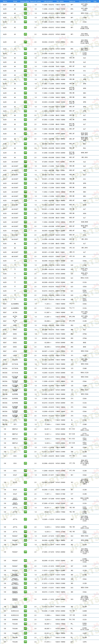Select the '07.2014 ->' production years cell

(x=48, y=512)
